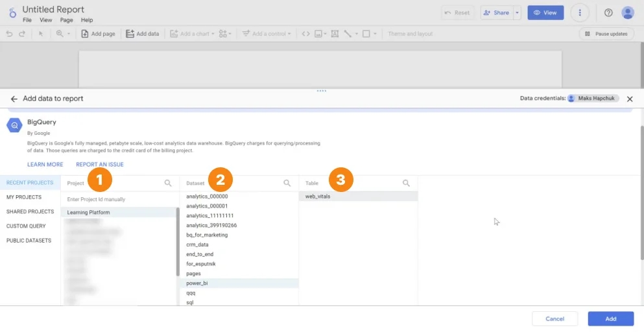This screenshot has height=334, width=644.
Task: Expand the image insert dropdown arrow
Action: tap(325, 34)
